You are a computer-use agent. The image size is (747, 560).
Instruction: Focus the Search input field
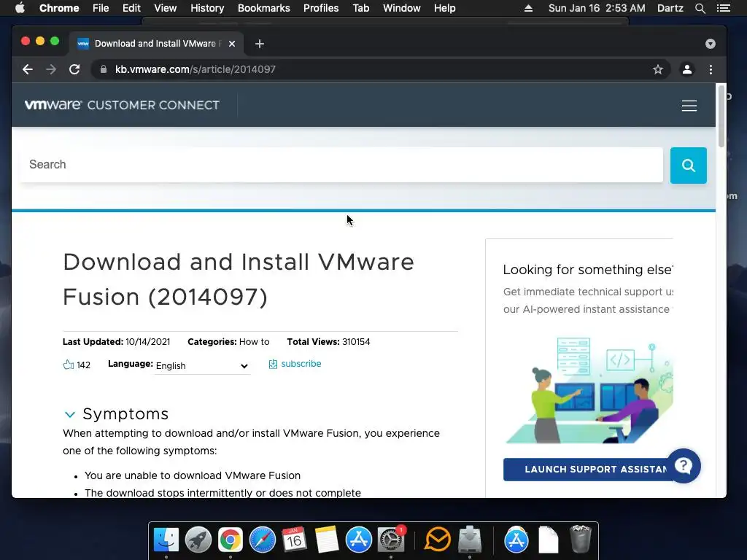341,165
